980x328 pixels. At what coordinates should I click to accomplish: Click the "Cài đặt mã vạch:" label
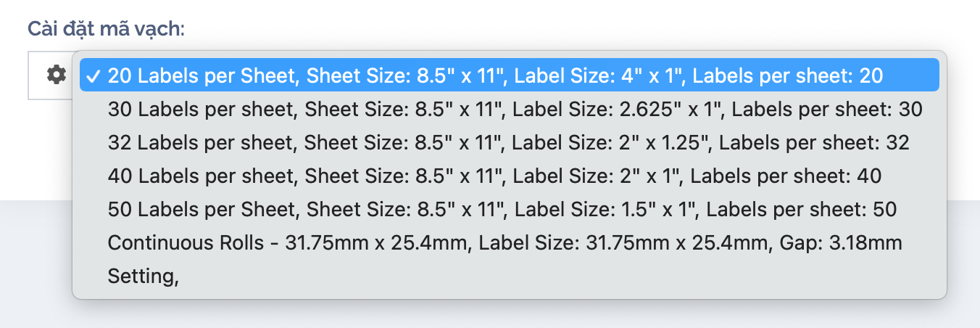click(107, 29)
